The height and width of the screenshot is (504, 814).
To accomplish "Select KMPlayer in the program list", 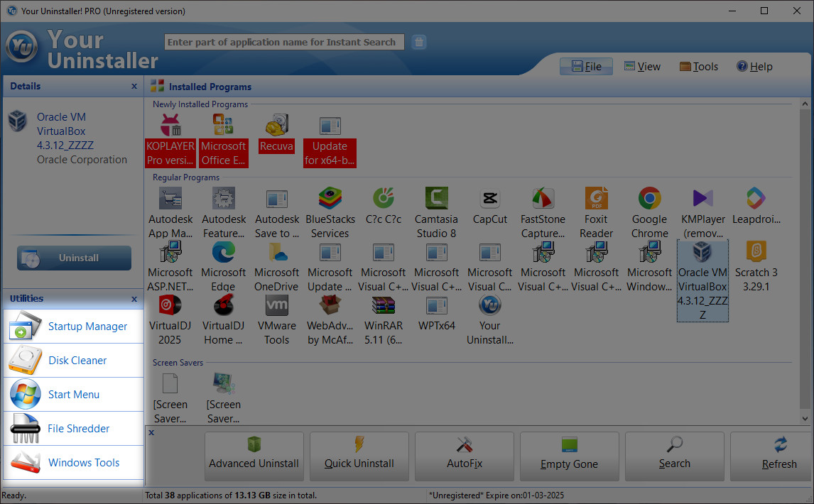I will [x=702, y=206].
